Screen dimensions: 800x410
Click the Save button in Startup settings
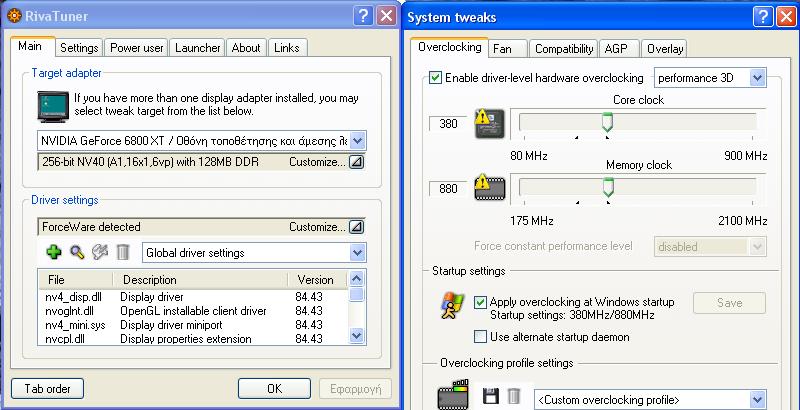(729, 303)
